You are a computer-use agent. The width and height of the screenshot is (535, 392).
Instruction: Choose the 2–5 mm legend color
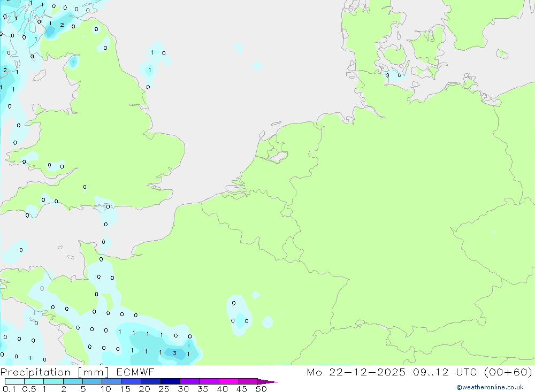[73, 381]
